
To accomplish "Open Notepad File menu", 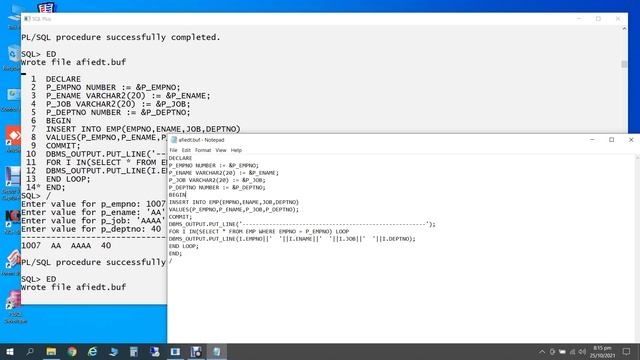I will (173, 150).
